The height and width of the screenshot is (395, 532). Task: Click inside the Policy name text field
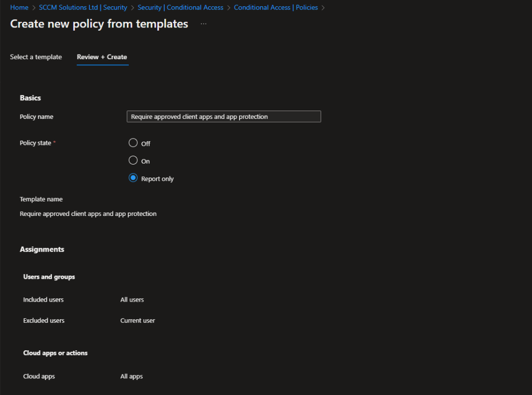(223, 117)
